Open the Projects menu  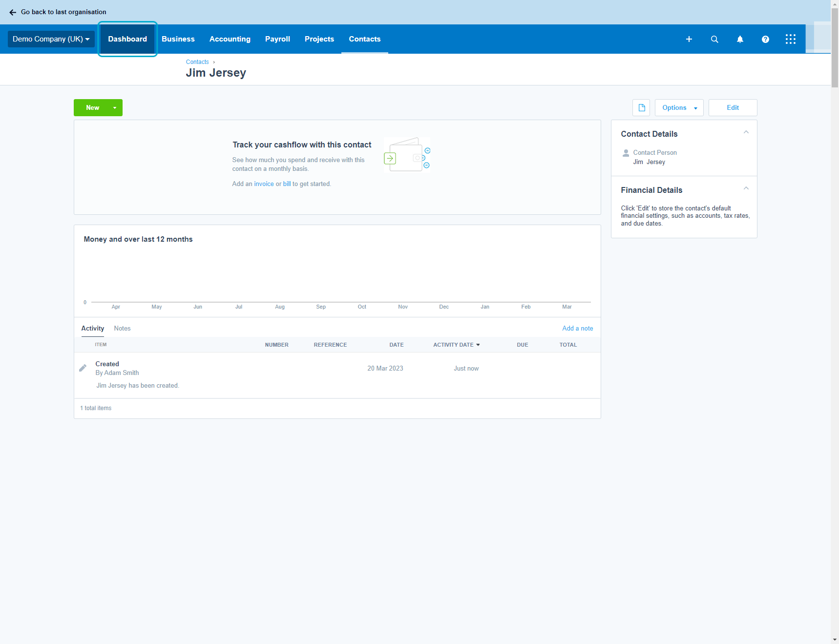pyautogui.click(x=319, y=39)
